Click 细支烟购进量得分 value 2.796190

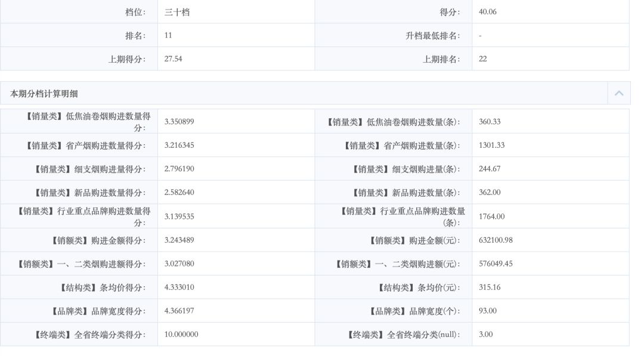point(179,169)
